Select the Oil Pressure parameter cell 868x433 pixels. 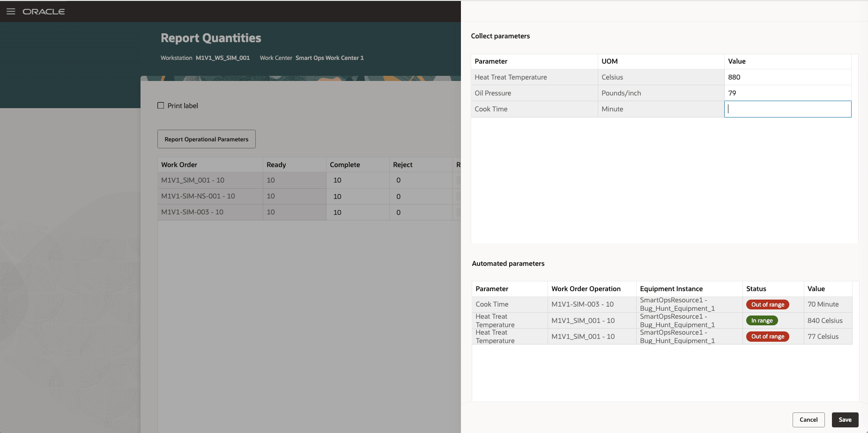coord(534,93)
